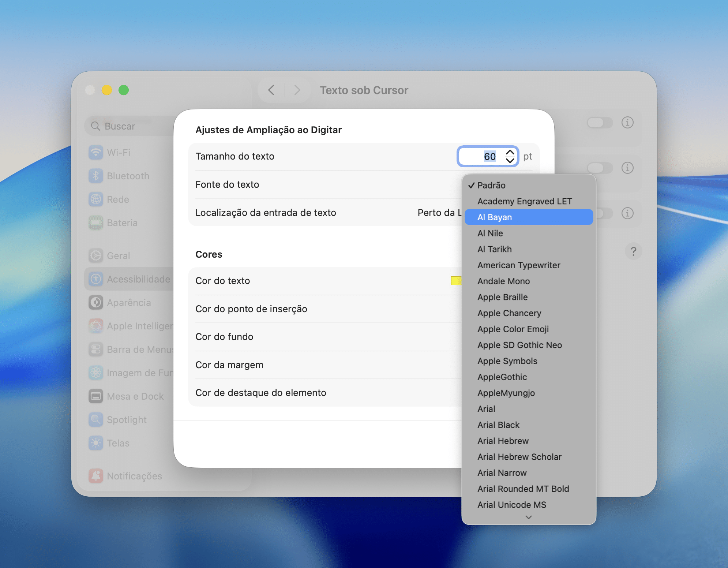This screenshot has height=568, width=728.
Task: Show more fonts with the bottom chevron
Action: point(529,517)
